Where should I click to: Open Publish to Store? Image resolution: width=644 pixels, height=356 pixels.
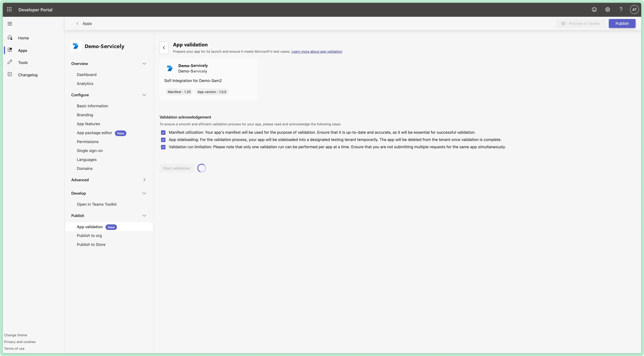click(x=91, y=245)
